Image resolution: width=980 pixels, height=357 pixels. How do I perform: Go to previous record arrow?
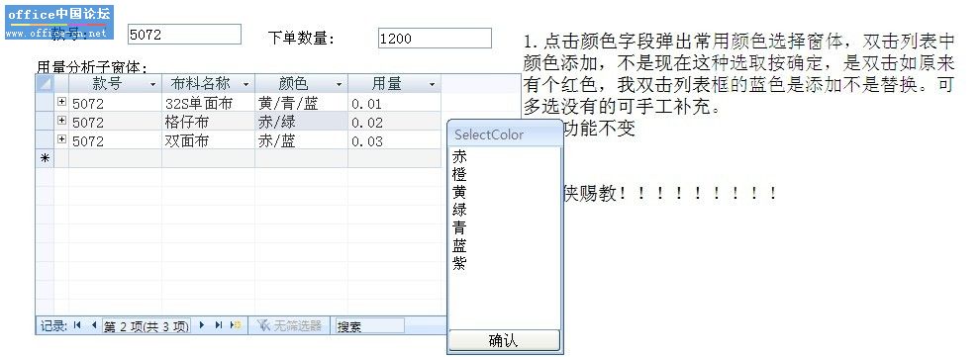94,325
